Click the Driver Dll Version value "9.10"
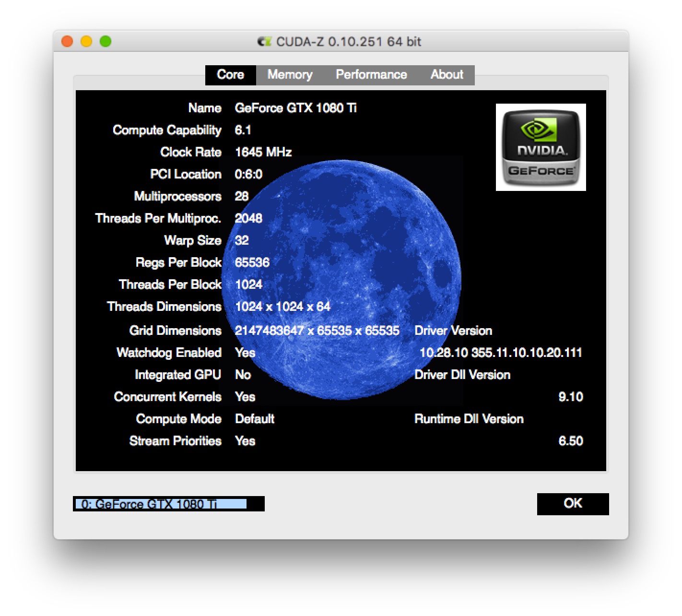 tap(571, 397)
